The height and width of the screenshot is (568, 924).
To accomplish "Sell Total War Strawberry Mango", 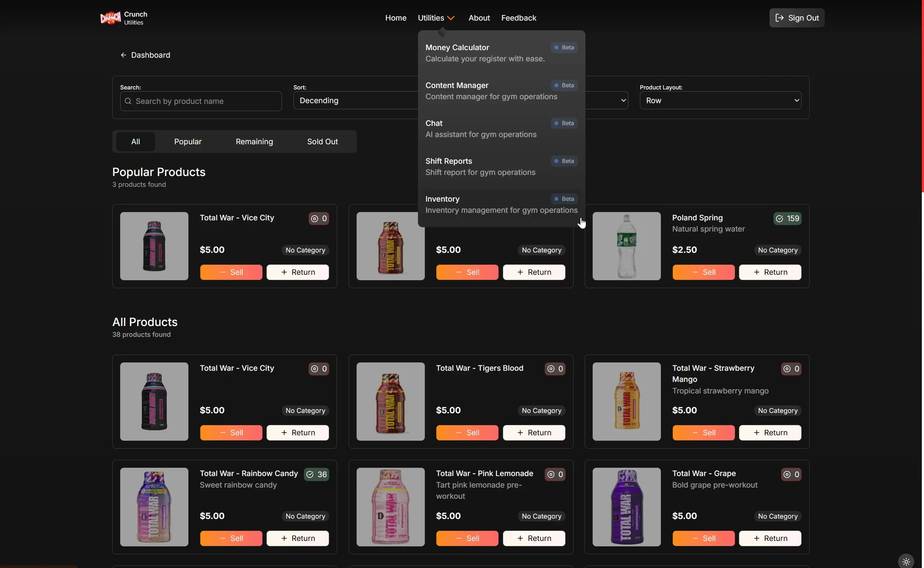I will (703, 432).
